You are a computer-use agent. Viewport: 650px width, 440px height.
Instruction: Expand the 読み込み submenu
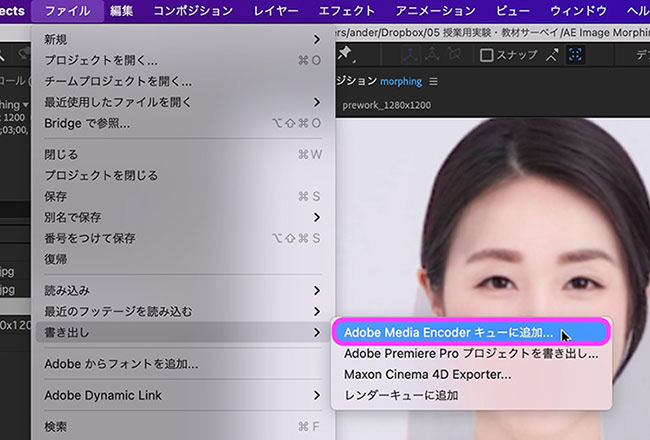(x=183, y=290)
